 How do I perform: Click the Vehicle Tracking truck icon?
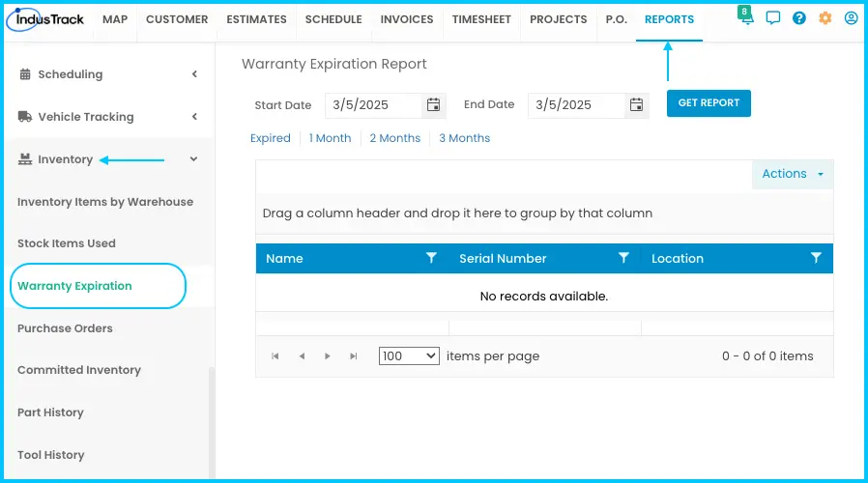pyautogui.click(x=25, y=117)
